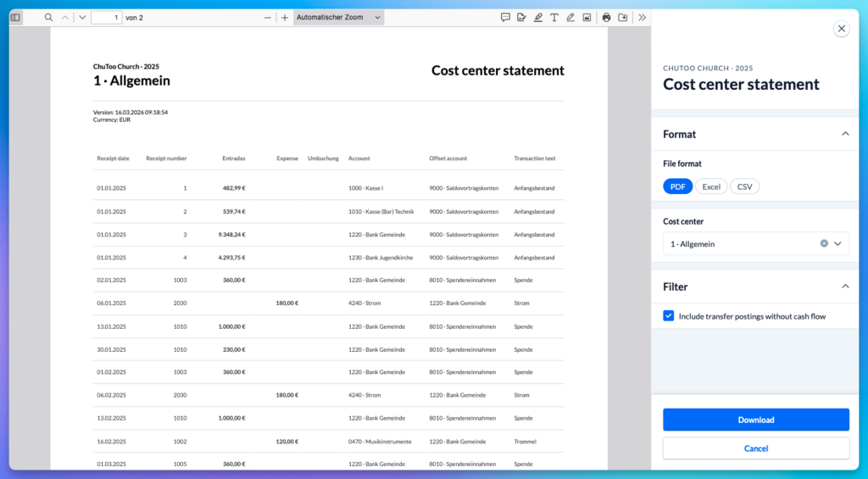The width and height of the screenshot is (868, 479).
Task: Click the Expense column header
Action: click(x=287, y=159)
